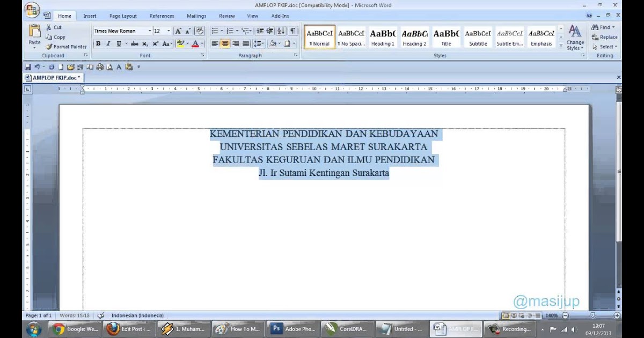Screen dimensions: 644x338
Task: Click the zoom slider handle
Action: tap(592, 315)
